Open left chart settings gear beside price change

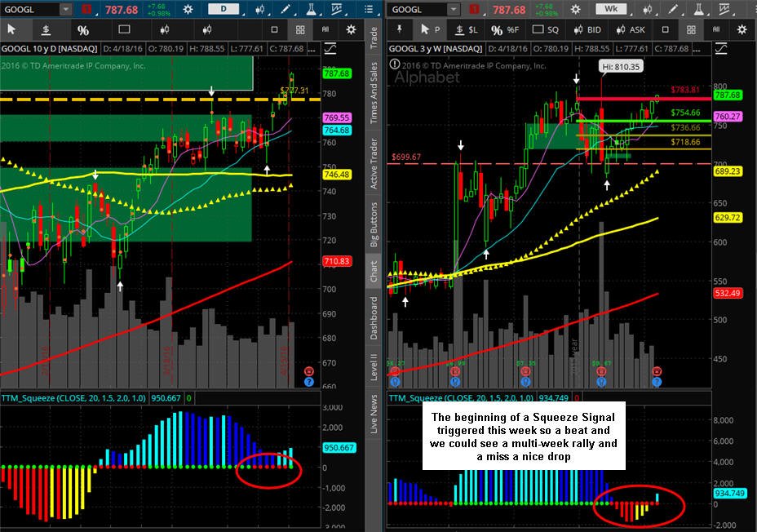(188, 9)
